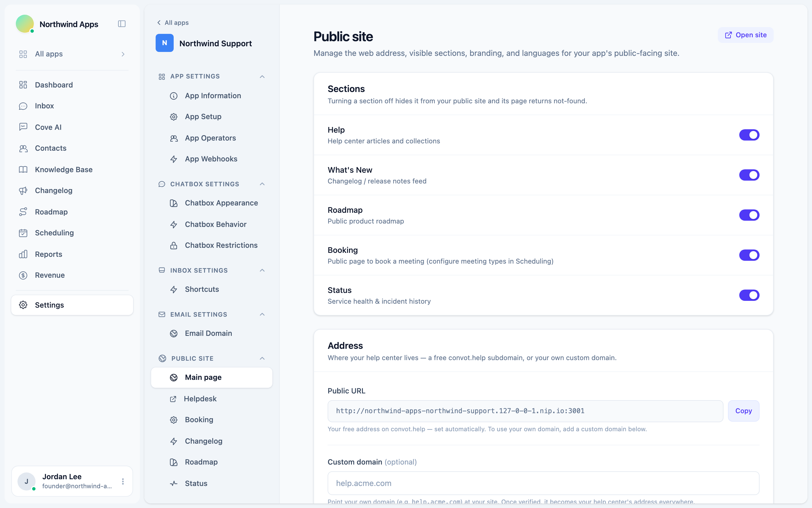Click the Settings gear icon in main sidebar

(23, 305)
